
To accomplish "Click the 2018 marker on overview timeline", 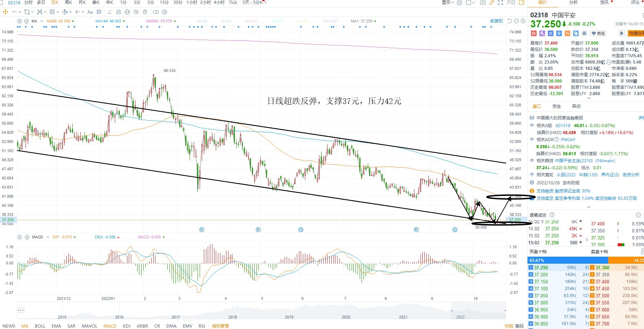I will coord(233,317).
